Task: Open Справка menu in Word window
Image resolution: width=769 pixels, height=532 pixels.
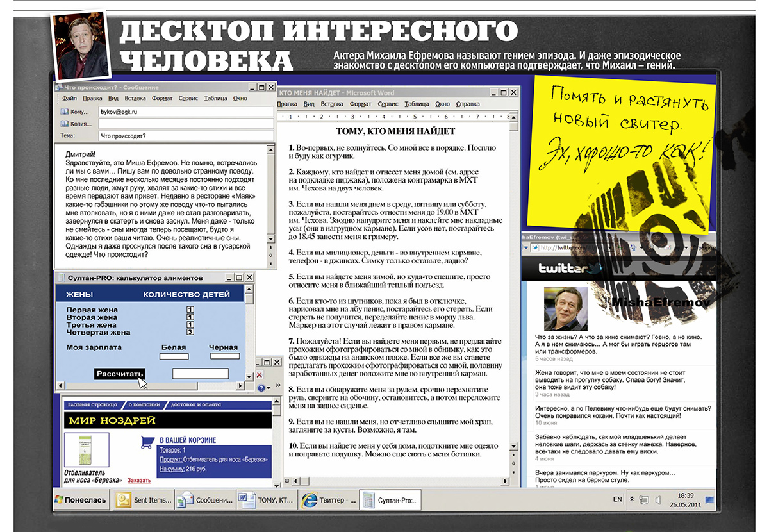Action: click(x=467, y=104)
